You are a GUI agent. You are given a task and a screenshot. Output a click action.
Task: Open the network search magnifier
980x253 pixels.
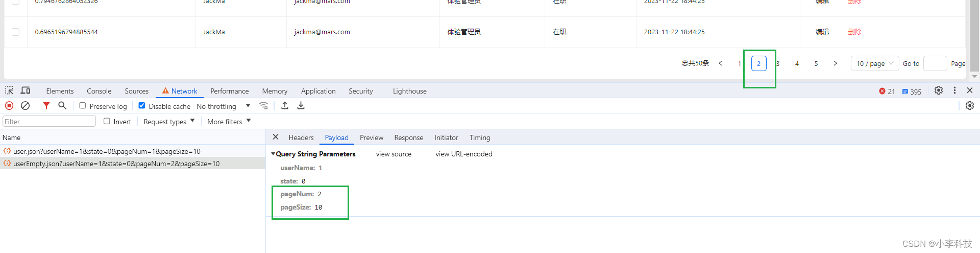(62, 106)
